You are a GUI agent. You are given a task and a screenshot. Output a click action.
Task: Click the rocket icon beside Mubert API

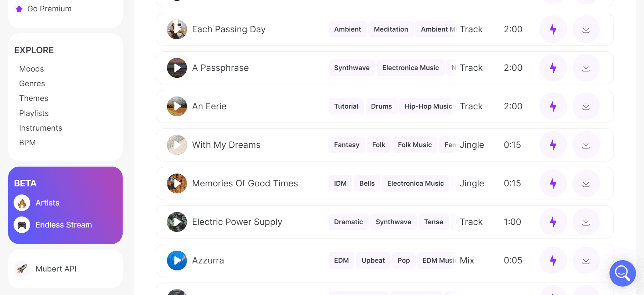coord(22,269)
